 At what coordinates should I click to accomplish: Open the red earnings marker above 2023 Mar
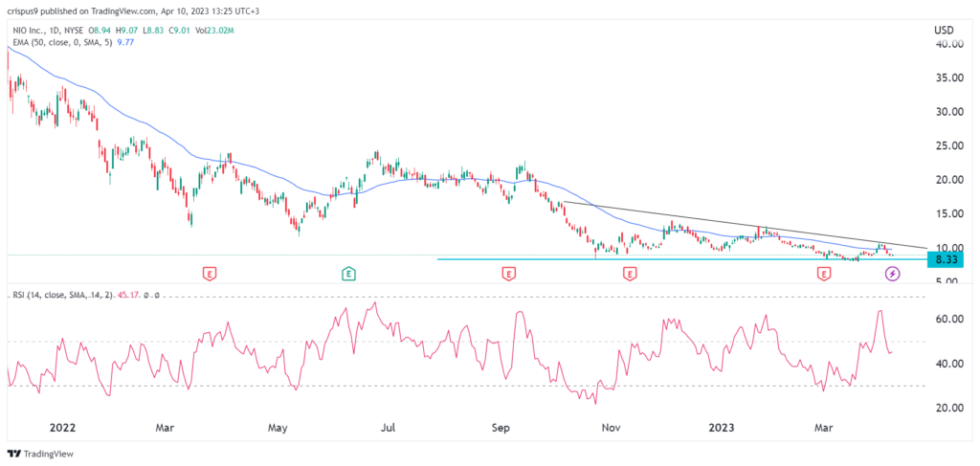(824, 273)
